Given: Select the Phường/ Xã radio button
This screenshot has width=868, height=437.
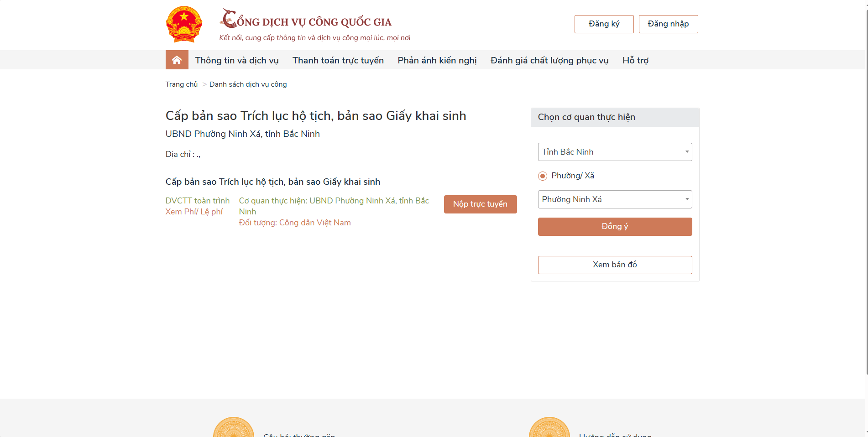Looking at the screenshot, I should pyautogui.click(x=543, y=176).
